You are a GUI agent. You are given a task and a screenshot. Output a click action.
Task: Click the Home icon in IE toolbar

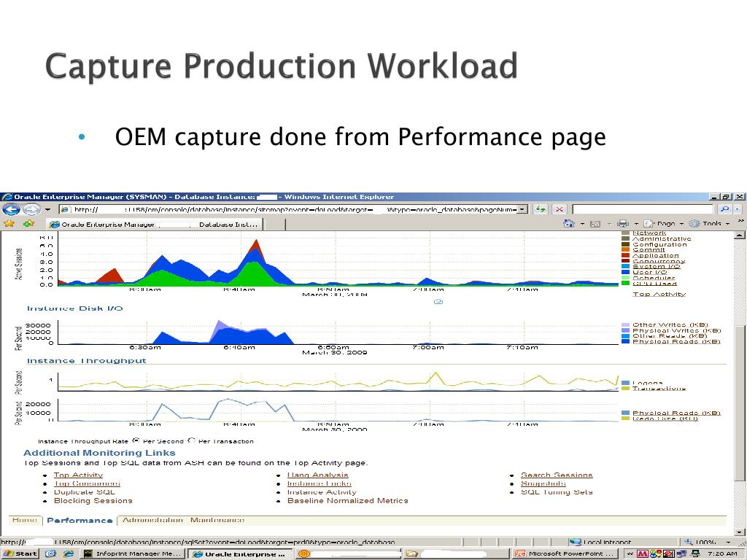(569, 224)
